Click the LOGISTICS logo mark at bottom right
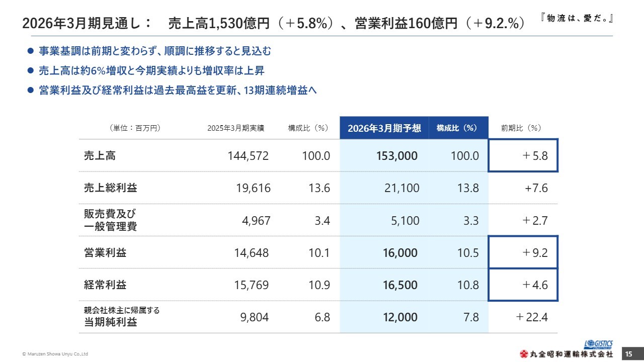The height and width of the screenshot is (362, 644). [x=599, y=344]
